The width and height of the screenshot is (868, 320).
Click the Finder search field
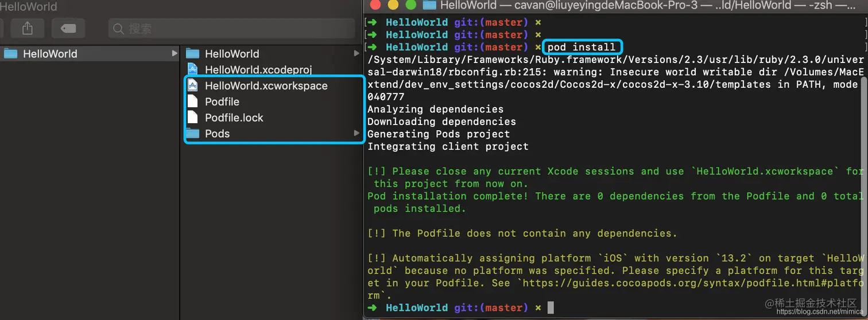tap(231, 29)
